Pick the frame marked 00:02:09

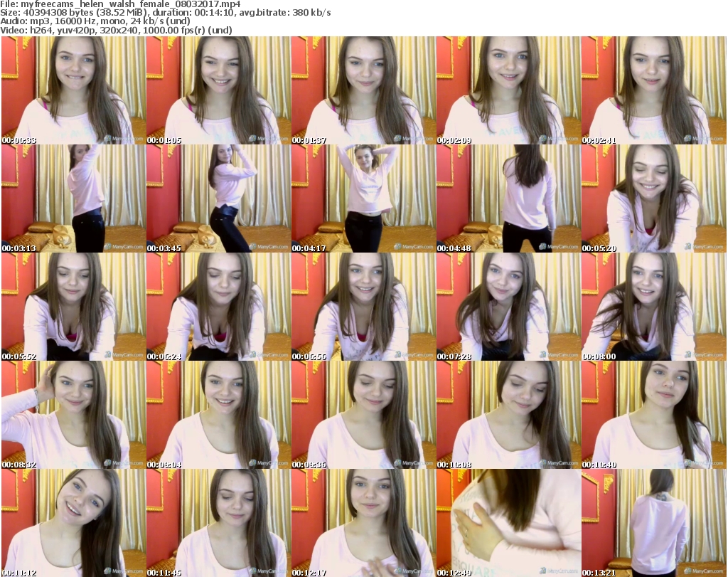pos(508,90)
